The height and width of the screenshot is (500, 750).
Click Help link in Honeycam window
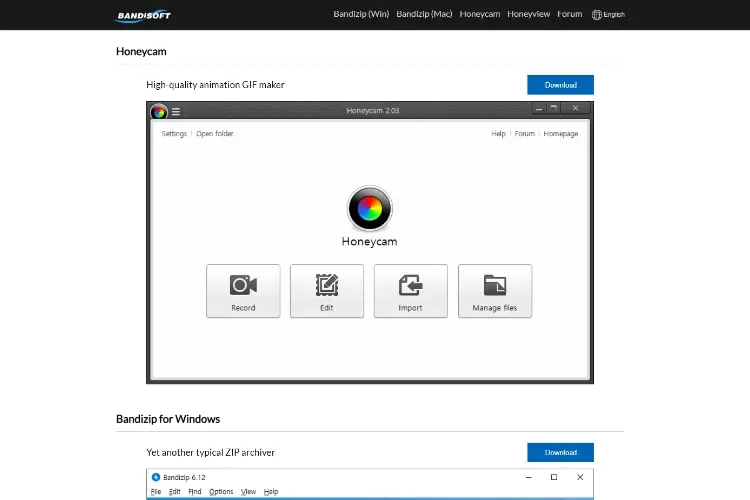tap(498, 133)
